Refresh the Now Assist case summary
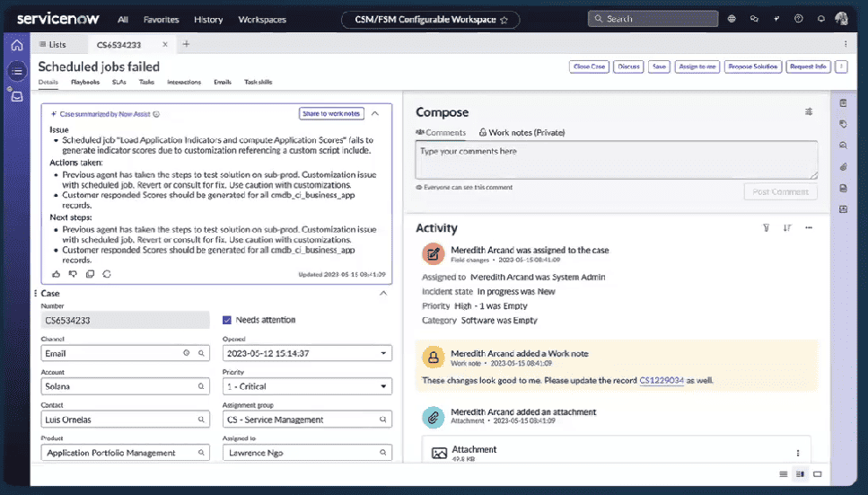The height and width of the screenshot is (495, 868). [107, 274]
